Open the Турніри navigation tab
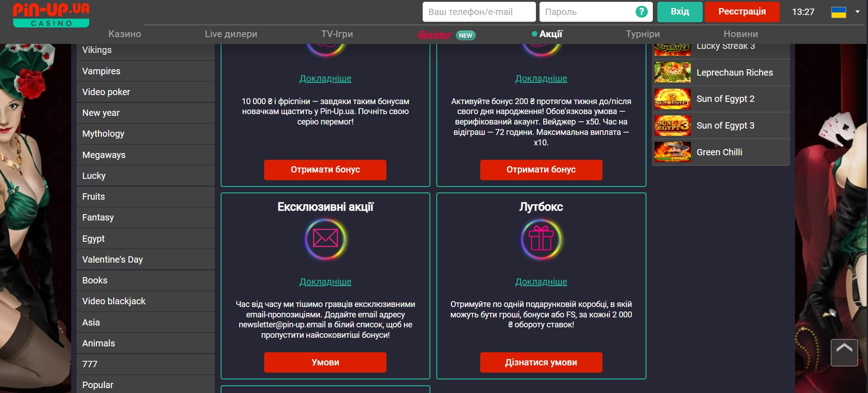This screenshot has height=393, width=868. tap(642, 34)
